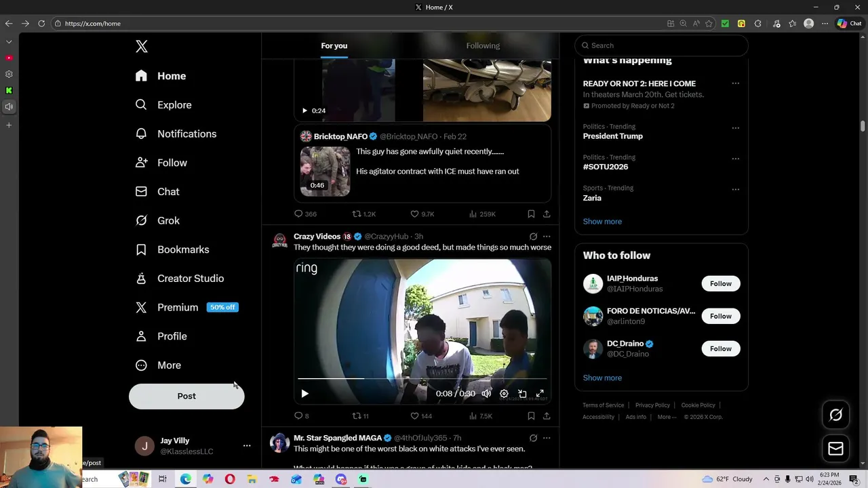Show more under Who to follow
The height and width of the screenshot is (488, 868).
click(x=602, y=378)
